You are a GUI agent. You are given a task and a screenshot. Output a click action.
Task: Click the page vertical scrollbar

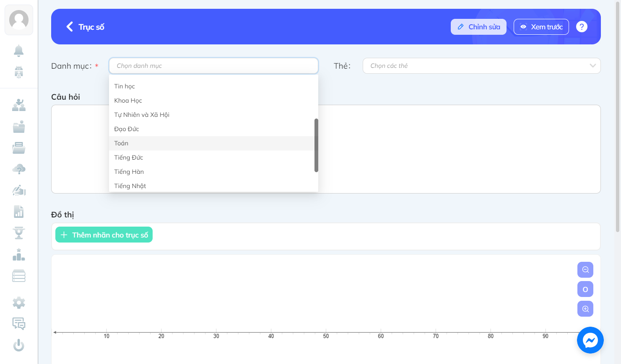tap(618, 117)
